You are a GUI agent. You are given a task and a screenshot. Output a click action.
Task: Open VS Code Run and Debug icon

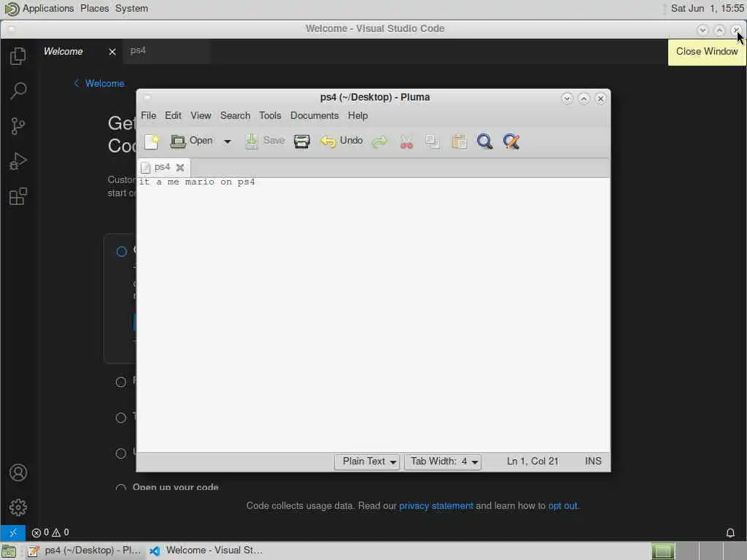(x=18, y=161)
